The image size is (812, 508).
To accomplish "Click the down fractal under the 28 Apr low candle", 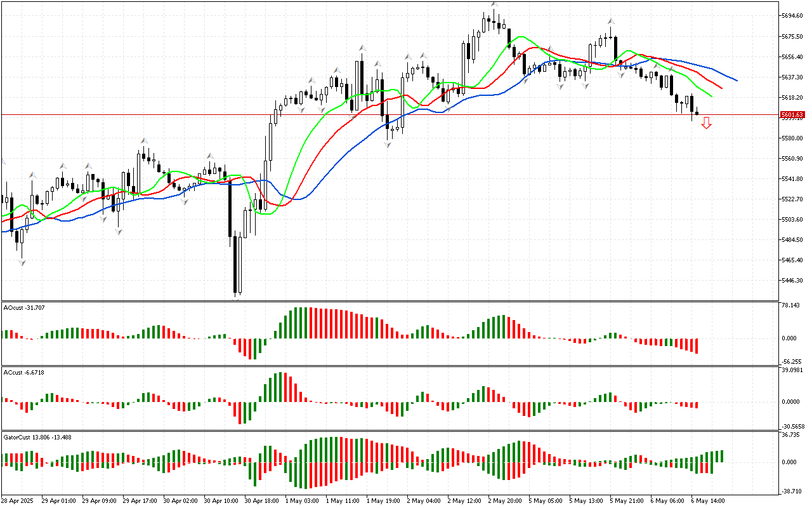I will click(22, 262).
